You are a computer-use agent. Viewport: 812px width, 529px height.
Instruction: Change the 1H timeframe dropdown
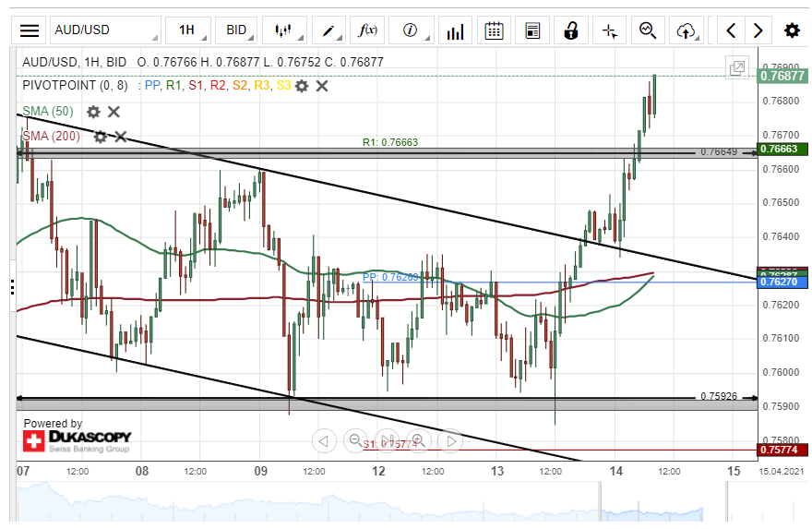click(x=188, y=30)
